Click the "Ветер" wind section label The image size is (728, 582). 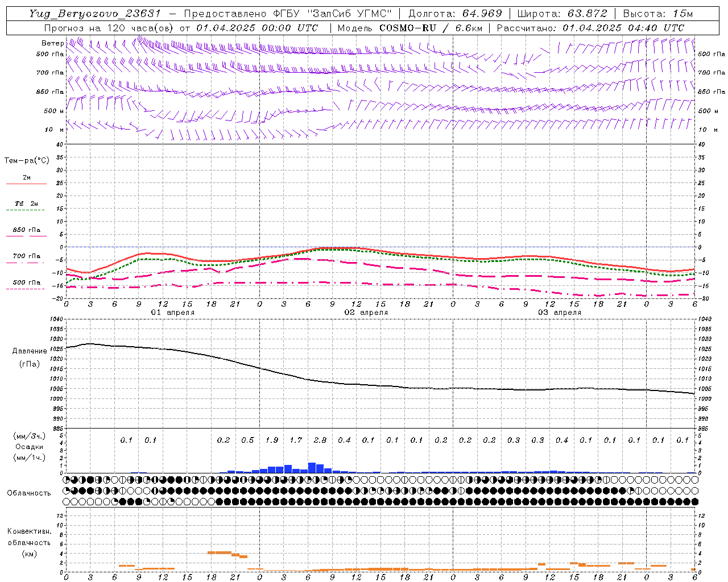click(52, 43)
